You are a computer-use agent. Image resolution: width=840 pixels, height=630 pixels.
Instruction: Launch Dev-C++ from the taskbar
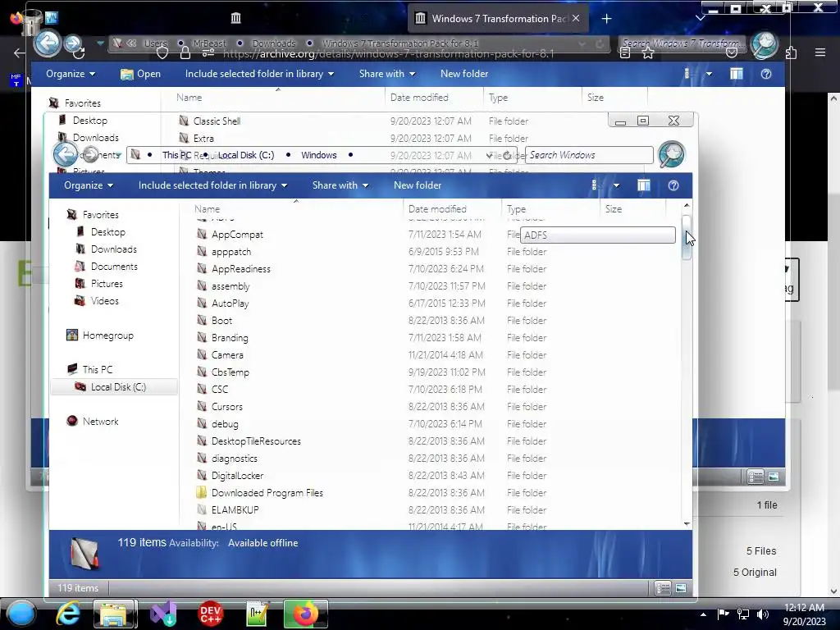[x=210, y=614]
